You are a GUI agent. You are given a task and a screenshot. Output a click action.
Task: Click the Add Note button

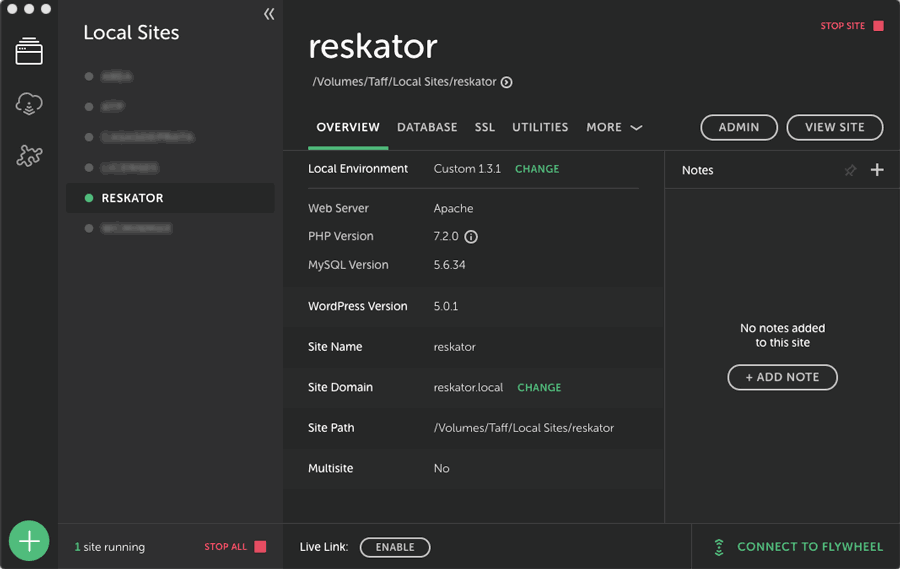click(x=782, y=377)
